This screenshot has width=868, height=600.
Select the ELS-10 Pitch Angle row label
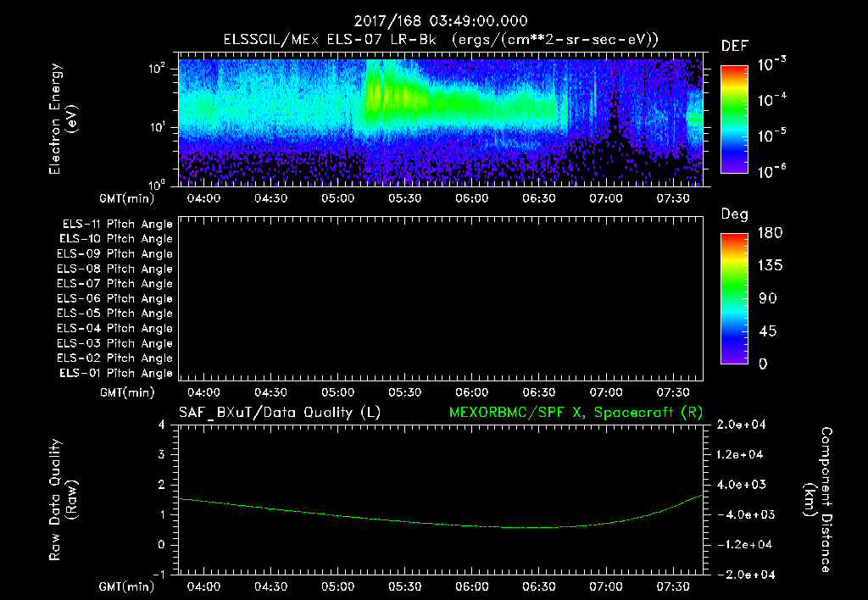click(116, 239)
